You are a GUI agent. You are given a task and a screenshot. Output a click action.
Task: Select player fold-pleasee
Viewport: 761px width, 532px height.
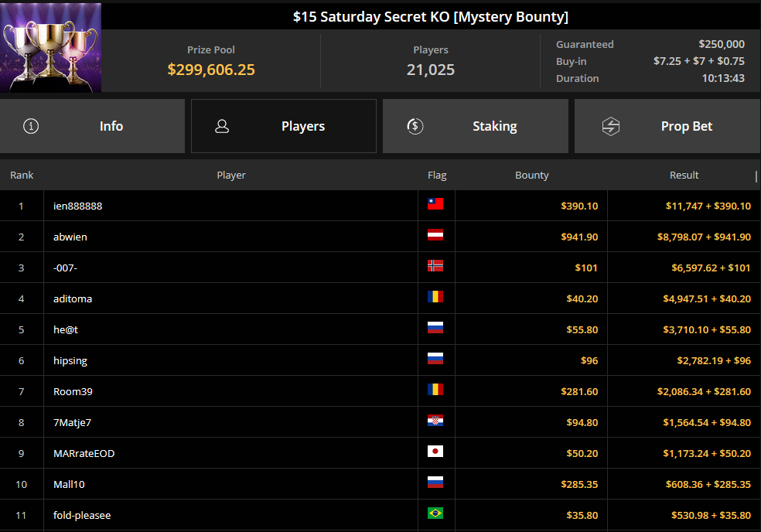(x=82, y=516)
